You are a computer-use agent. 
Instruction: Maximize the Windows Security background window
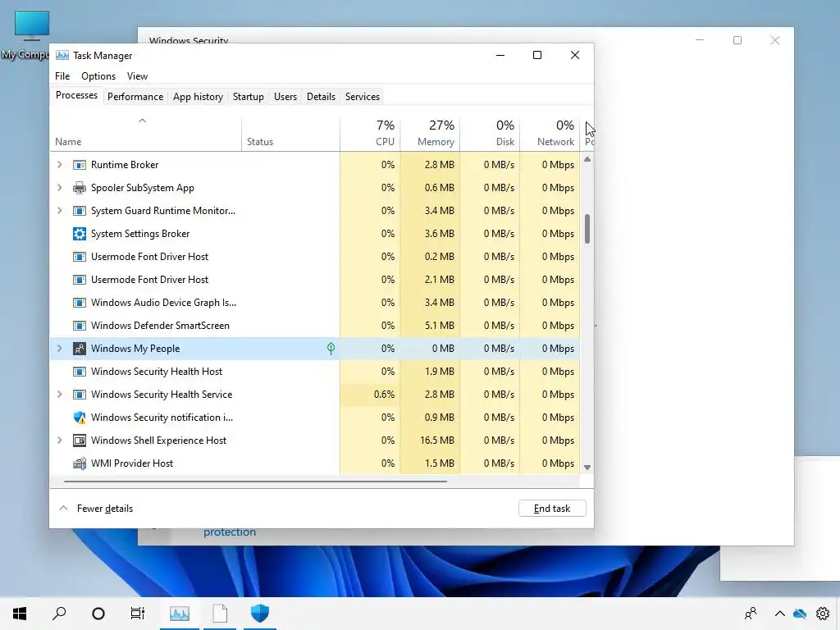point(737,40)
